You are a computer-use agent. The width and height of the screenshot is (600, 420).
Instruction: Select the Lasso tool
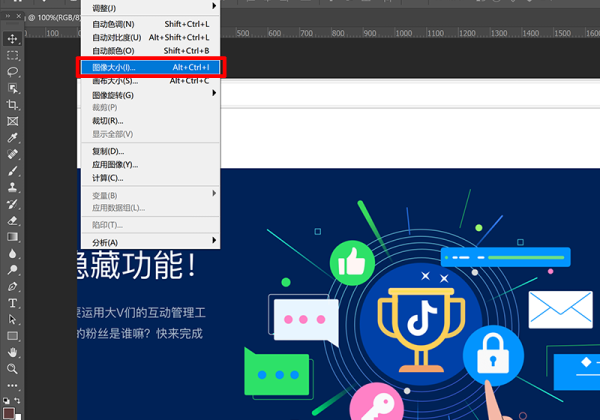pos(12,72)
